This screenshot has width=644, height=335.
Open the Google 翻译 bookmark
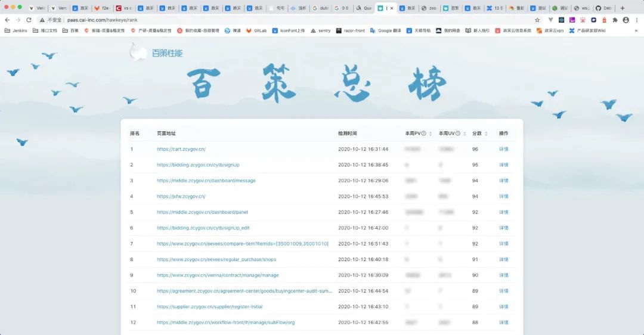point(385,30)
